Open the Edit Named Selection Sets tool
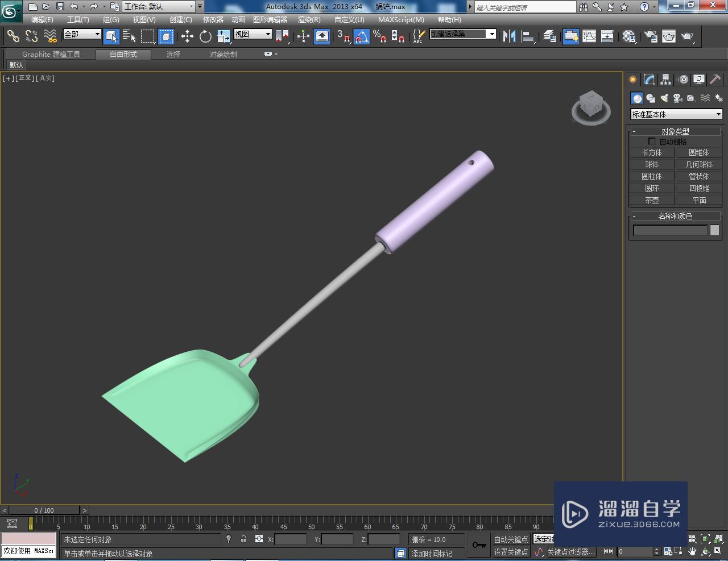The height and width of the screenshot is (561, 728). pos(418,36)
